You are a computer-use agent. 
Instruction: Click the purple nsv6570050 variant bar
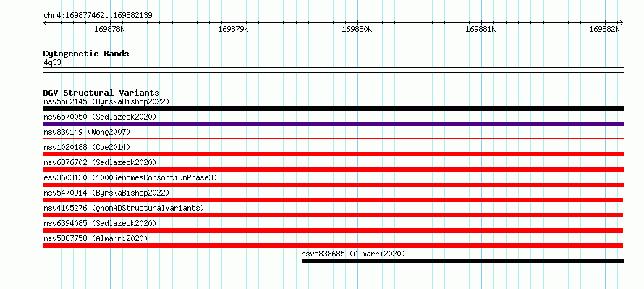[333, 124]
